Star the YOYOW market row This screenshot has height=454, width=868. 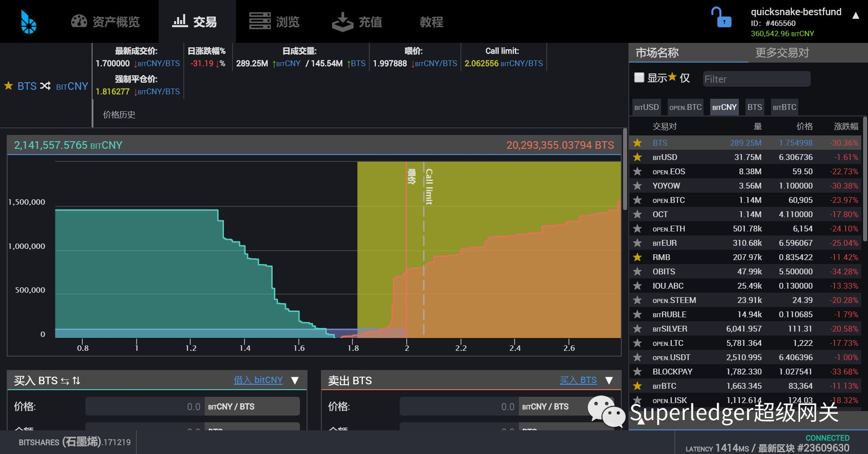pos(637,185)
